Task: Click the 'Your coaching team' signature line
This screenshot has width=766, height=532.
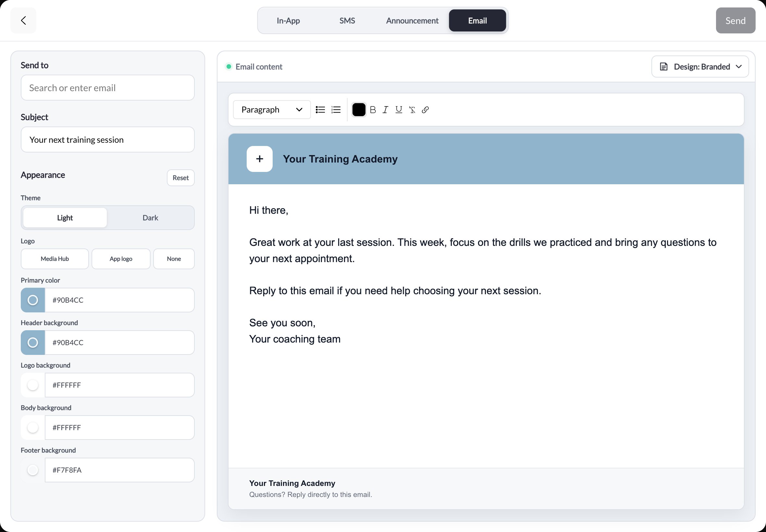Action: (295, 339)
